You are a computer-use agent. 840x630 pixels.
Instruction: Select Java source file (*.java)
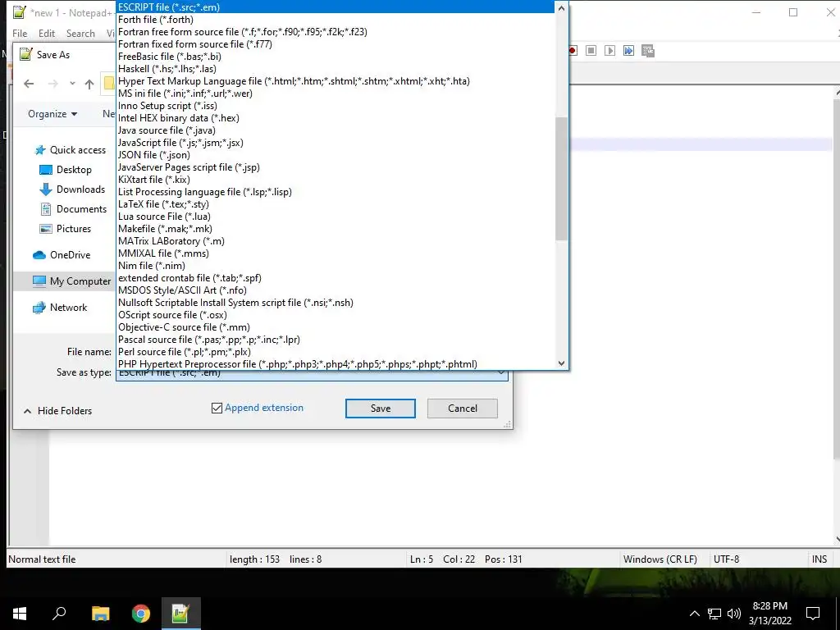[335, 130]
